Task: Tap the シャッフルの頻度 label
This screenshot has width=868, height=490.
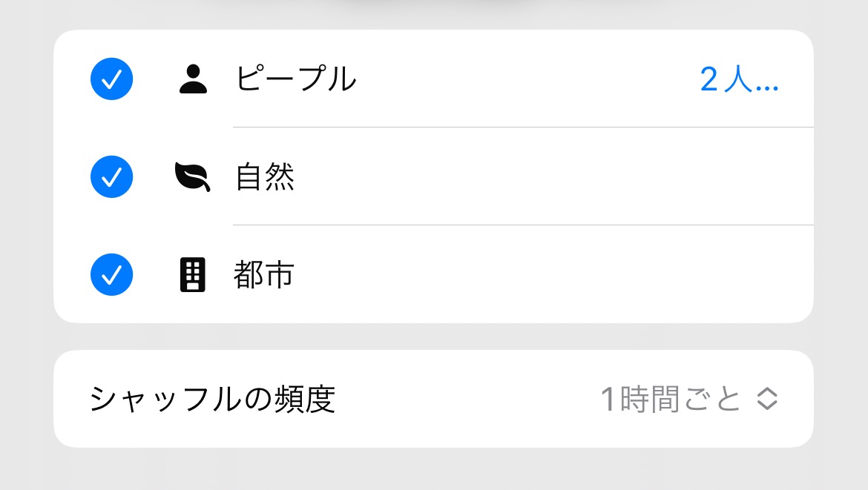Action: tap(212, 400)
